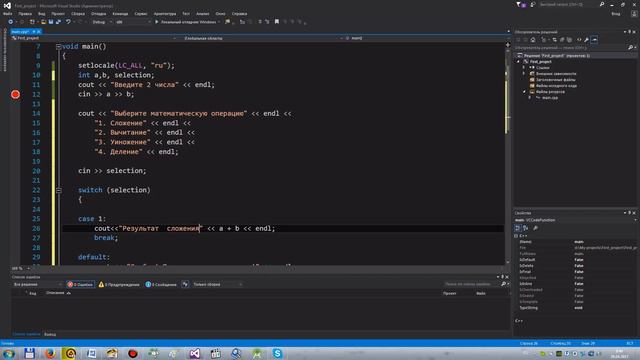Toggle the 0 Messages filter button
Screen dimensions: 640x360
pos(161,284)
